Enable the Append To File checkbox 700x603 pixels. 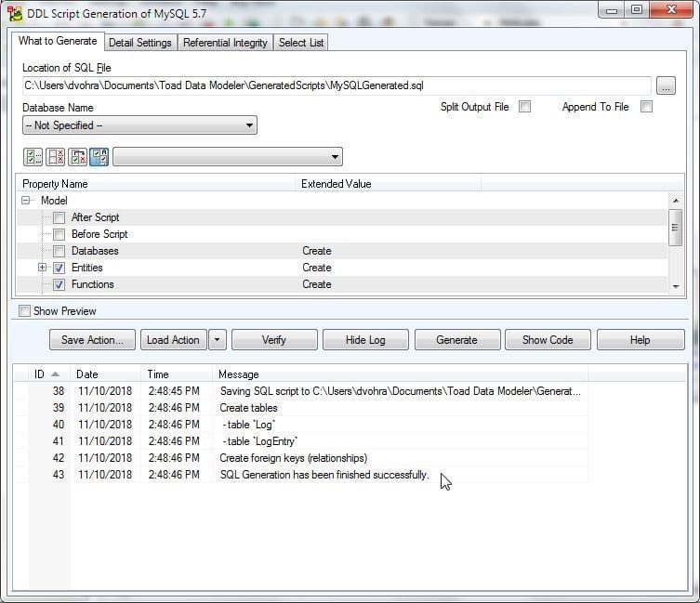[646, 107]
